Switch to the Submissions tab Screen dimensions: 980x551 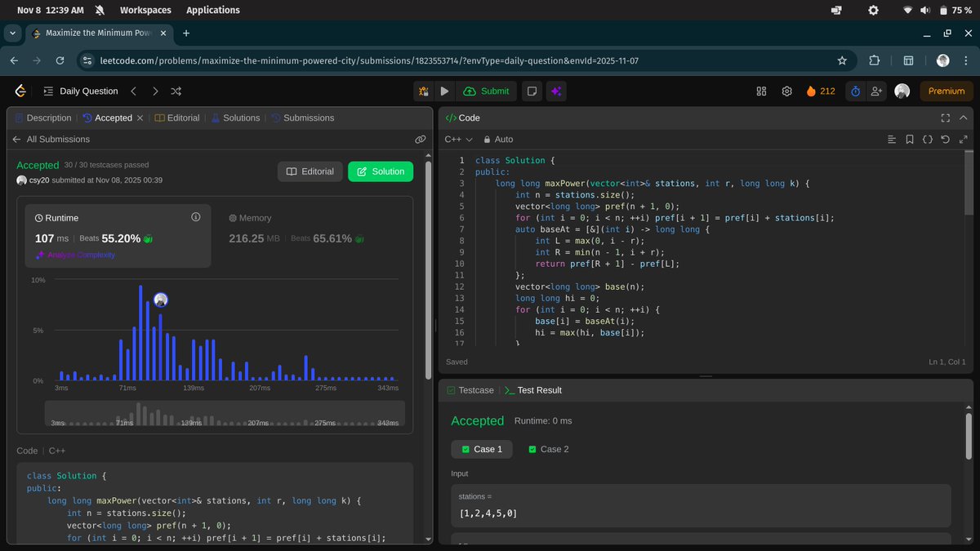click(x=302, y=118)
